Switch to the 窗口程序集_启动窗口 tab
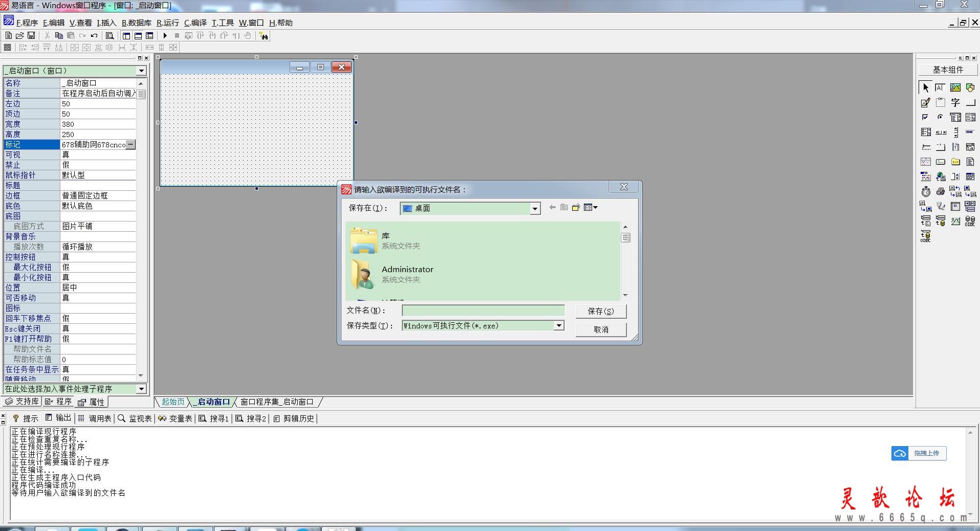The image size is (980, 531). [x=277, y=402]
